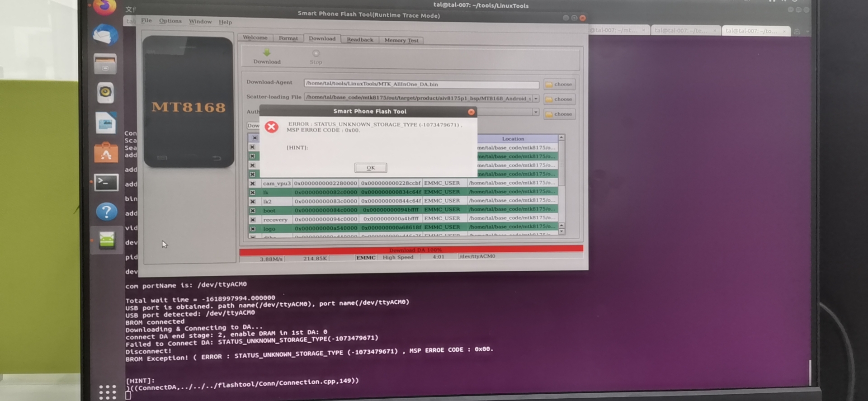Click the 'logo' partition name cell
The image size is (868, 401).
tap(277, 228)
